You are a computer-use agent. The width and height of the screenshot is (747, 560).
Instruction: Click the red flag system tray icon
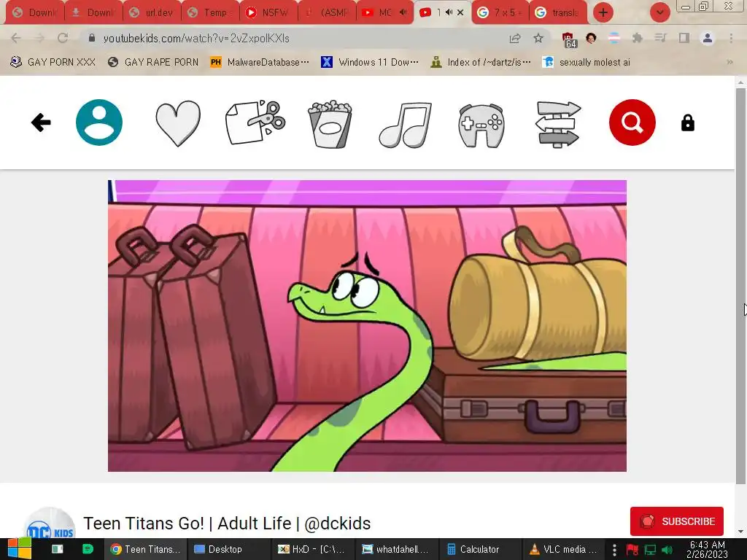632,550
